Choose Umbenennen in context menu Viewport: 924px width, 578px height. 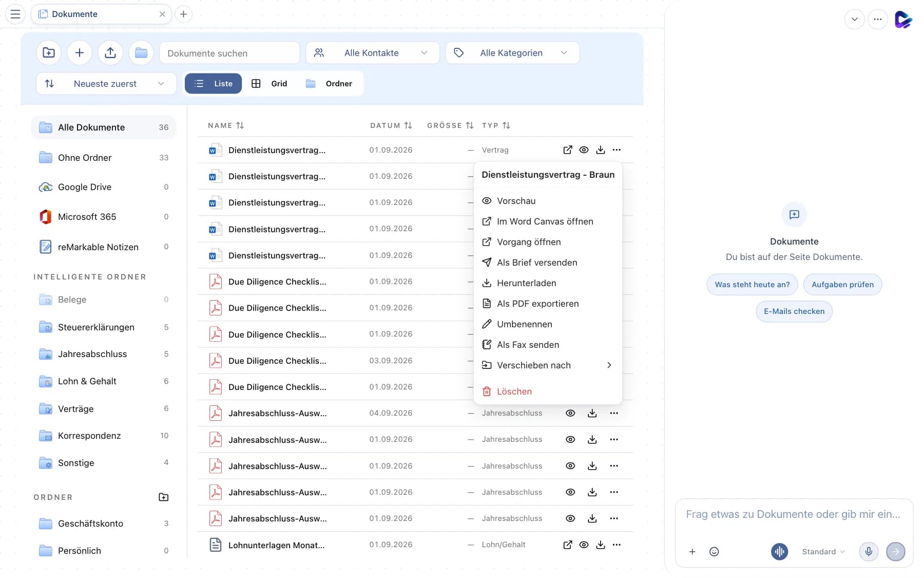(x=548, y=324)
